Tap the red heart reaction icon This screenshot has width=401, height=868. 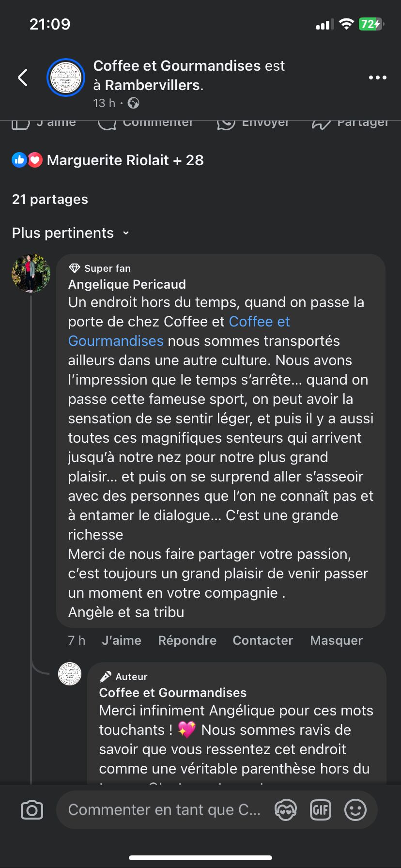[x=35, y=160]
